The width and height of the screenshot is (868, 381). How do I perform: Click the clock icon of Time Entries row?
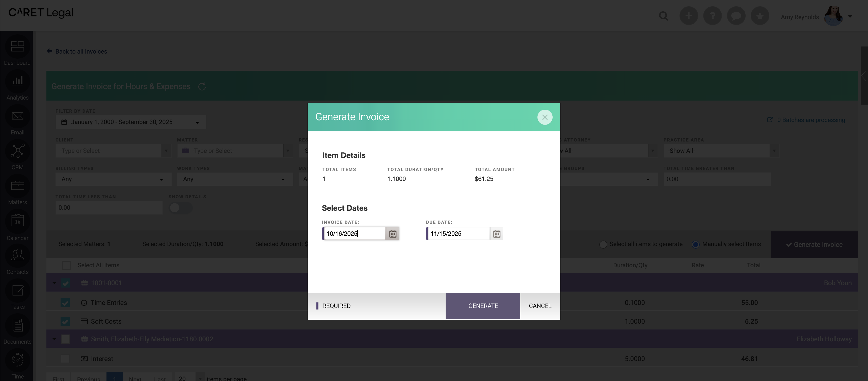[x=84, y=303]
